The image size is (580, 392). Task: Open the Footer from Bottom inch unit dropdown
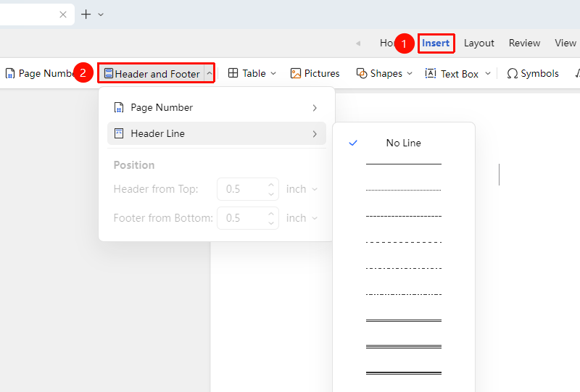[x=302, y=218]
